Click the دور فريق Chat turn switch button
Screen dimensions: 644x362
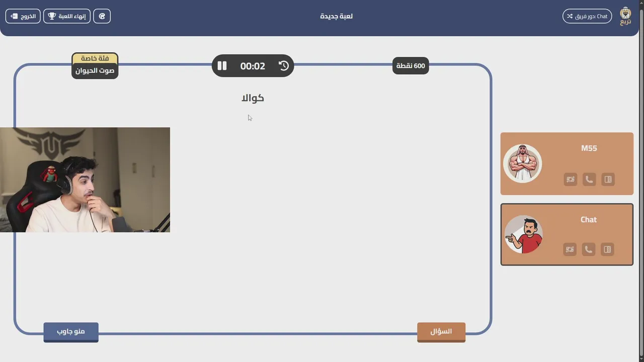[x=587, y=16]
